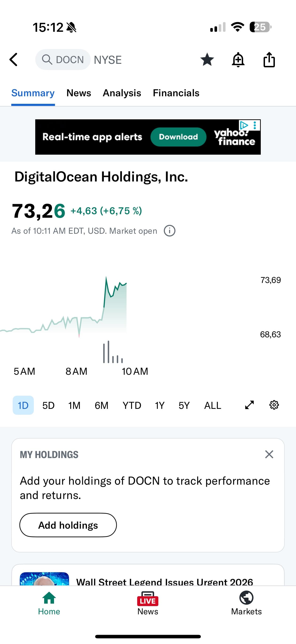Screen dimensions: 296x644
Task: Dismiss the My Holdings card
Action: pyautogui.click(x=269, y=454)
